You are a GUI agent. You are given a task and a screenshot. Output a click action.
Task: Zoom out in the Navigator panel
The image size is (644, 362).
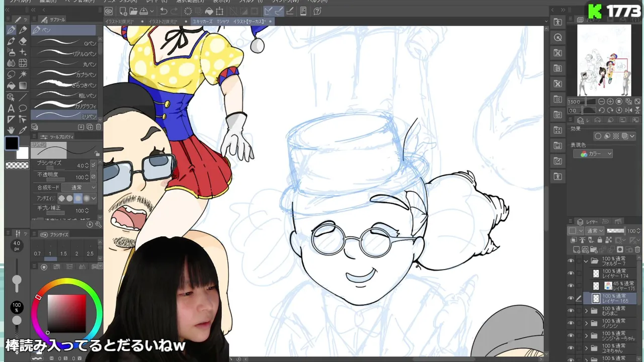point(602,102)
